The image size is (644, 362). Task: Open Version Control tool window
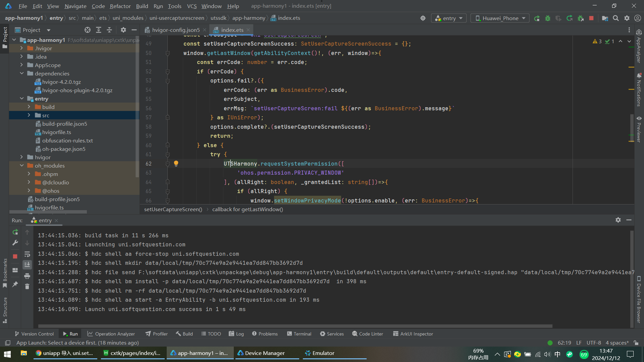click(x=34, y=334)
